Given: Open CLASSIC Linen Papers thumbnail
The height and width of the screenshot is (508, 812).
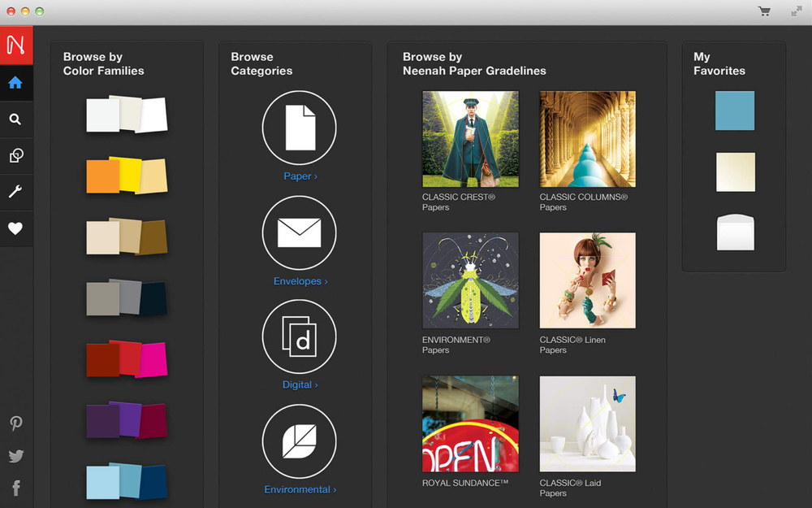Looking at the screenshot, I should tap(588, 280).
